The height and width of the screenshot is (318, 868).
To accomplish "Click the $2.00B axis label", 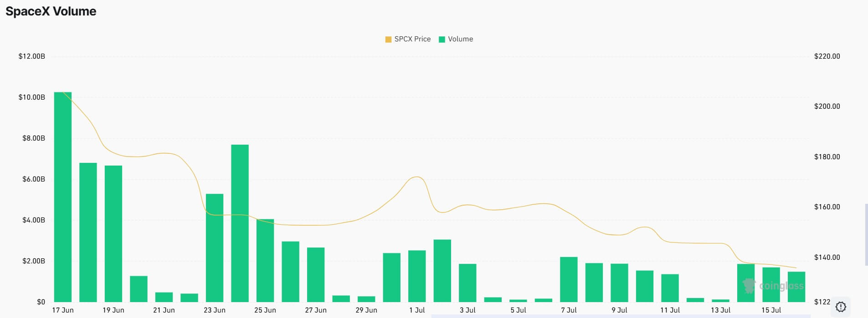I will pos(34,261).
